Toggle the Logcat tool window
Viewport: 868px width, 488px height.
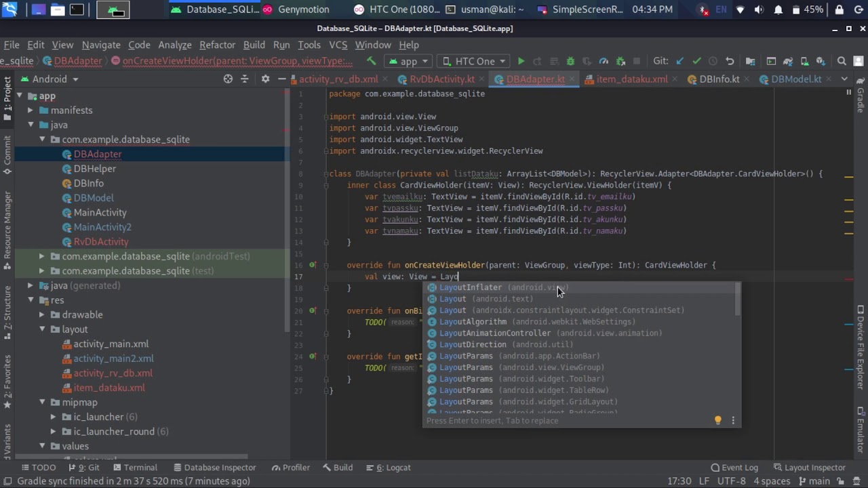click(x=393, y=468)
